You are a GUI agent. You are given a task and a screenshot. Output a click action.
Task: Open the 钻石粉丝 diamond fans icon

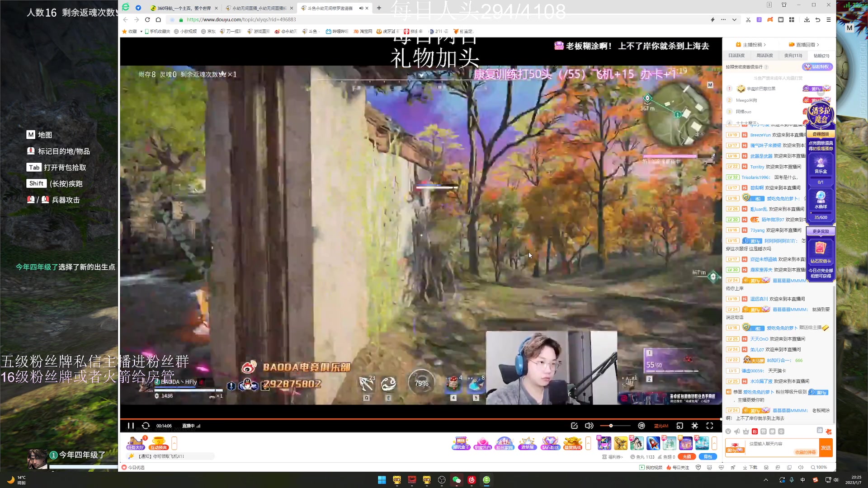pos(550,443)
